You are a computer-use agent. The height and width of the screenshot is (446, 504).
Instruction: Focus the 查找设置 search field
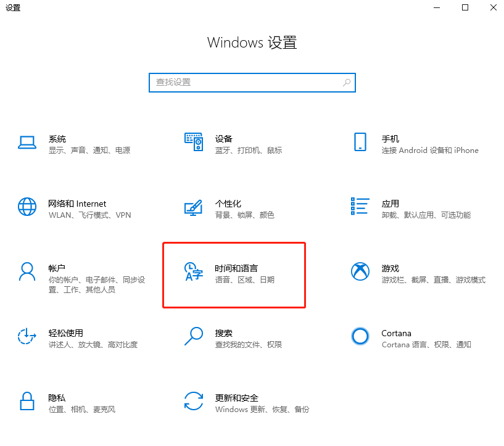252,83
